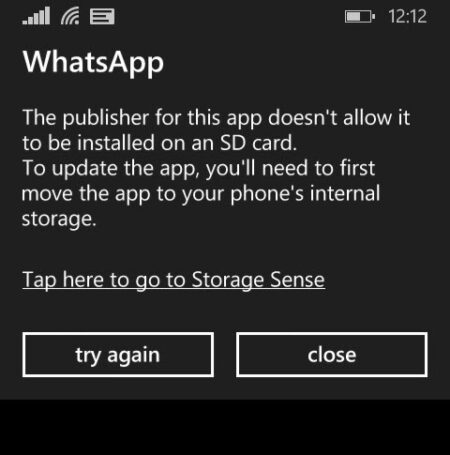
Task: Tap the unread text message indicator
Action: (102, 16)
